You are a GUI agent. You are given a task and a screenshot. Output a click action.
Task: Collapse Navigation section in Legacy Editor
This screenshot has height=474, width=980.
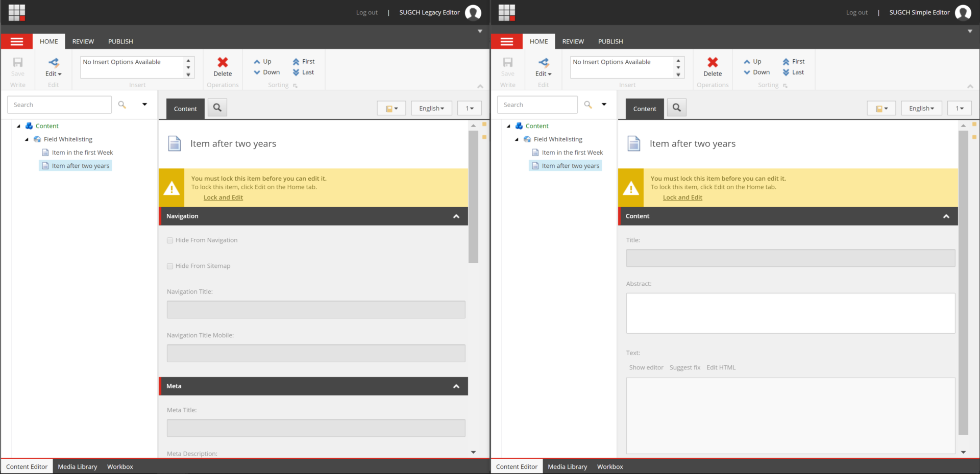pyautogui.click(x=456, y=216)
